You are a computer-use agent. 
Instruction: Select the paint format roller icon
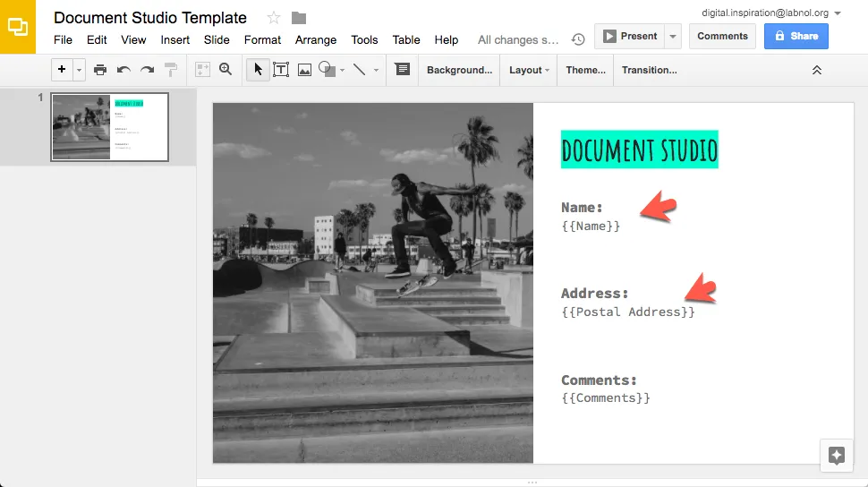click(x=171, y=70)
